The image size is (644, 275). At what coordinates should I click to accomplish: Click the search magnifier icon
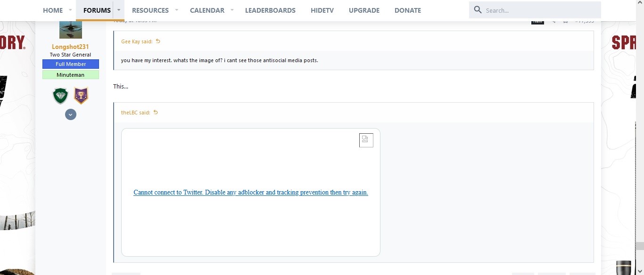coord(478,10)
